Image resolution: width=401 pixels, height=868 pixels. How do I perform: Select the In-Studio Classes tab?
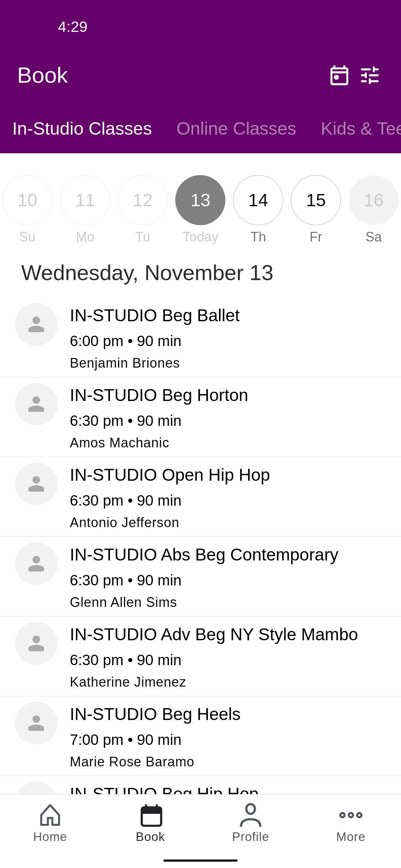click(82, 129)
